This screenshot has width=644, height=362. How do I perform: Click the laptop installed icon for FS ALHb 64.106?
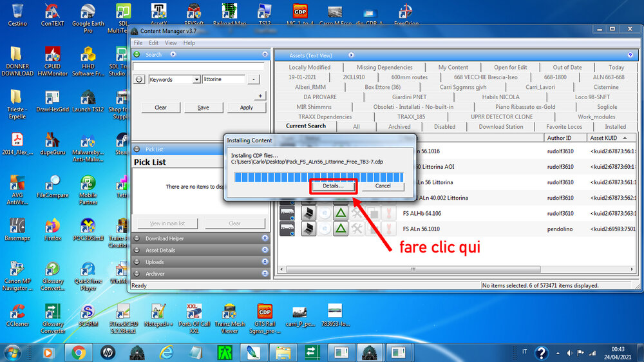308,213
